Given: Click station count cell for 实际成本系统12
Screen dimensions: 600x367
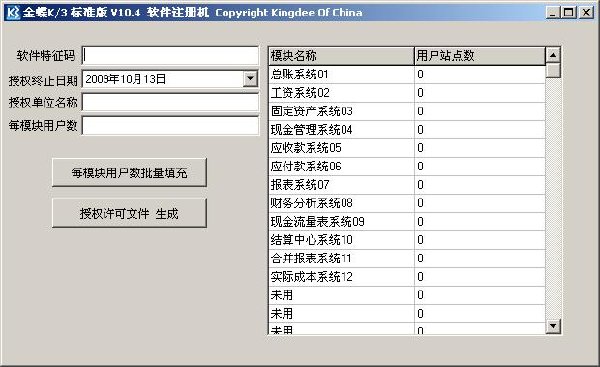Looking at the screenshot, I should [x=480, y=277].
